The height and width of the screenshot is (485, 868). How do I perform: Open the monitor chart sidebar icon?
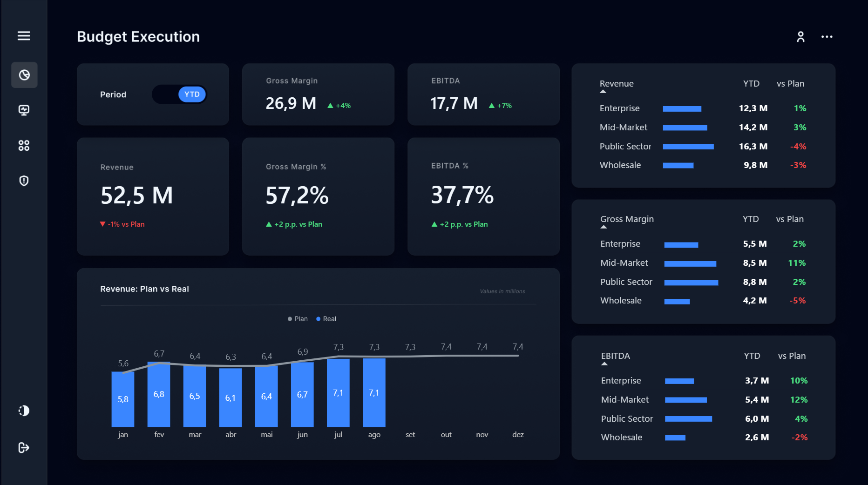24,110
